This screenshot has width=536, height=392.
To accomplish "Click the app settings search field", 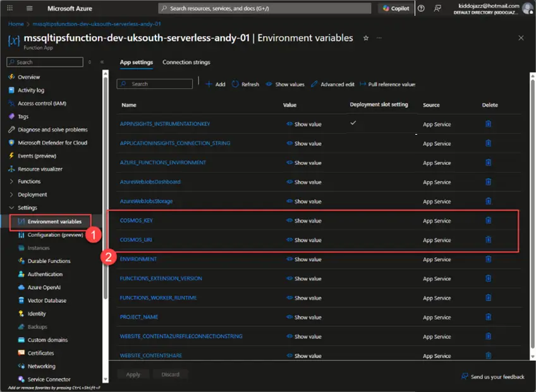I will point(154,84).
